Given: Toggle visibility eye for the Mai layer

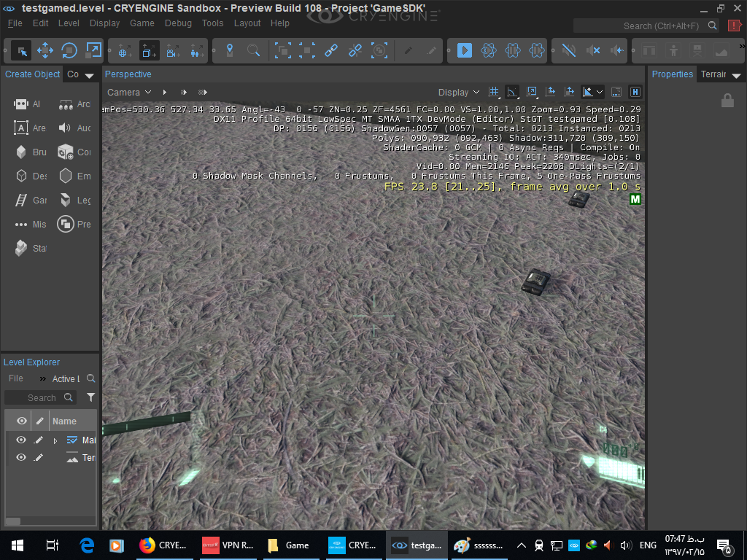Looking at the screenshot, I should click(21, 440).
